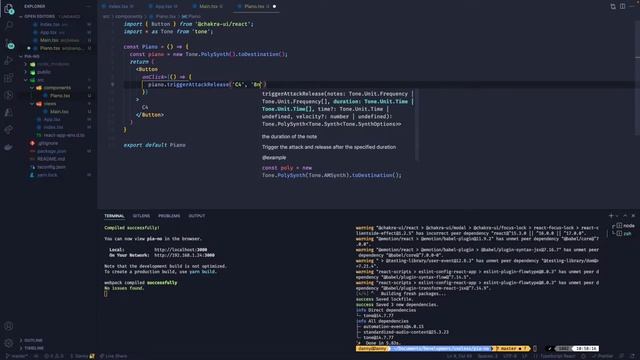Viewport: 640px width, 360px height.
Task: Click the .gitignore file in explorer
Action: (x=47, y=143)
